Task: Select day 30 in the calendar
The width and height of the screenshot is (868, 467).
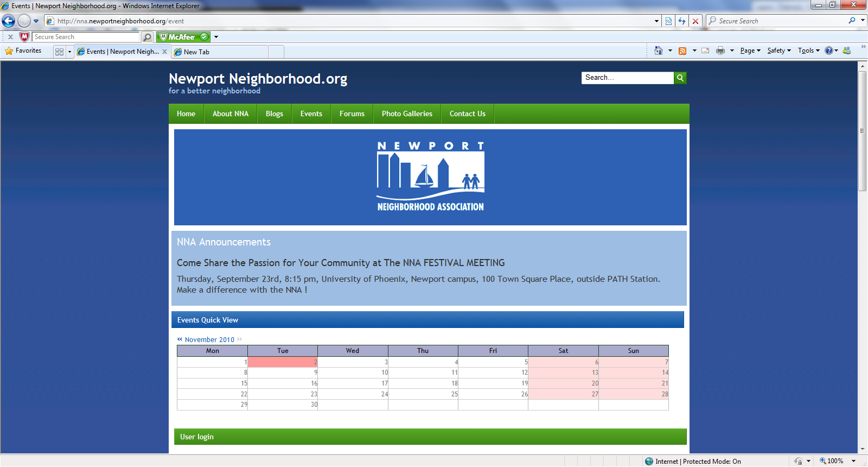Action: (x=283, y=405)
